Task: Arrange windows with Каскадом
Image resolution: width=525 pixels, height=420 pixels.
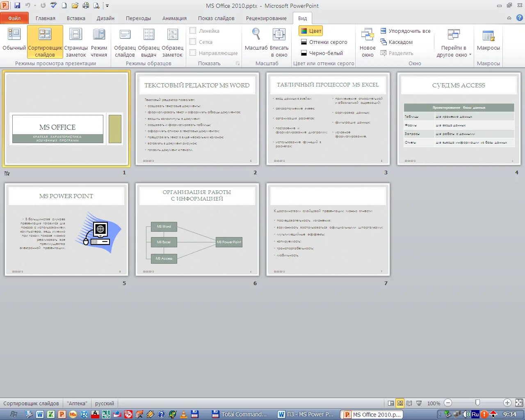Action: pos(397,42)
